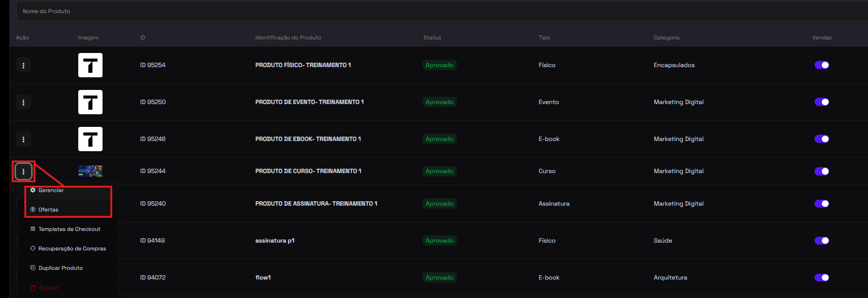Choose Recuperação de Compras in menu

72,249
